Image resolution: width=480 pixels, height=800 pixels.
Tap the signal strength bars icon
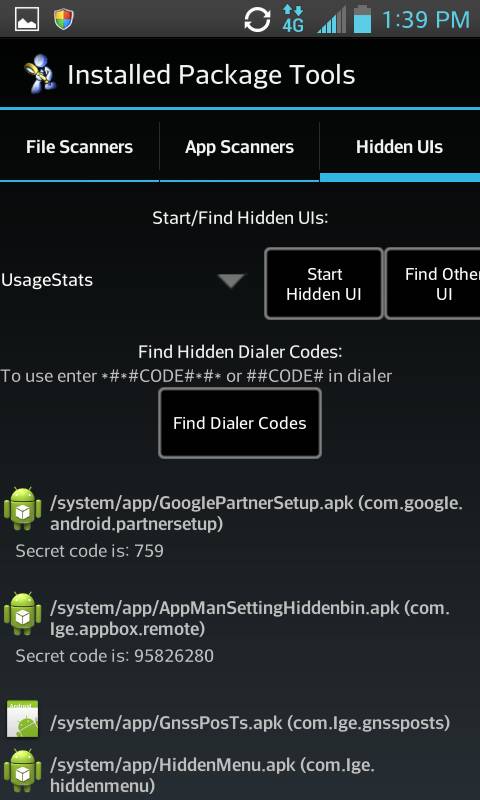[x=332, y=20]
